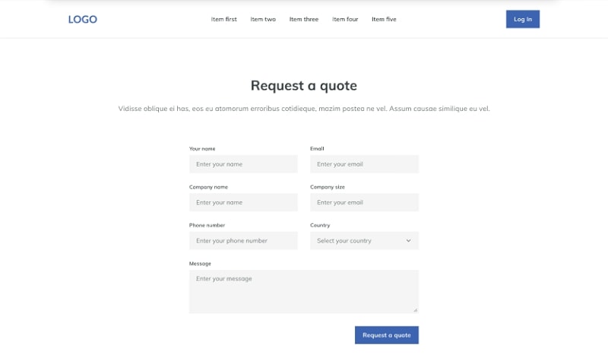Viewport: 608px width, 364px height.
Task: Click into the Email input field
Action: tap(364, 164)
